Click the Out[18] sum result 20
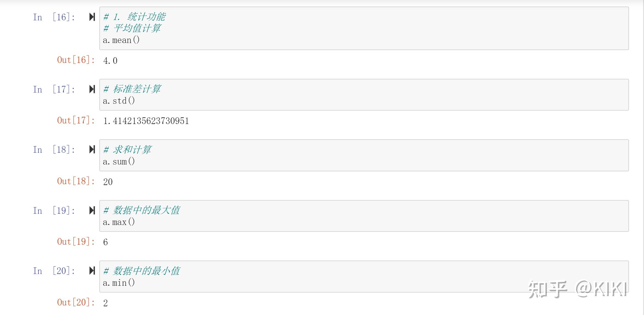The width and height of the screenshot is (644, 315). pos(108,182)
